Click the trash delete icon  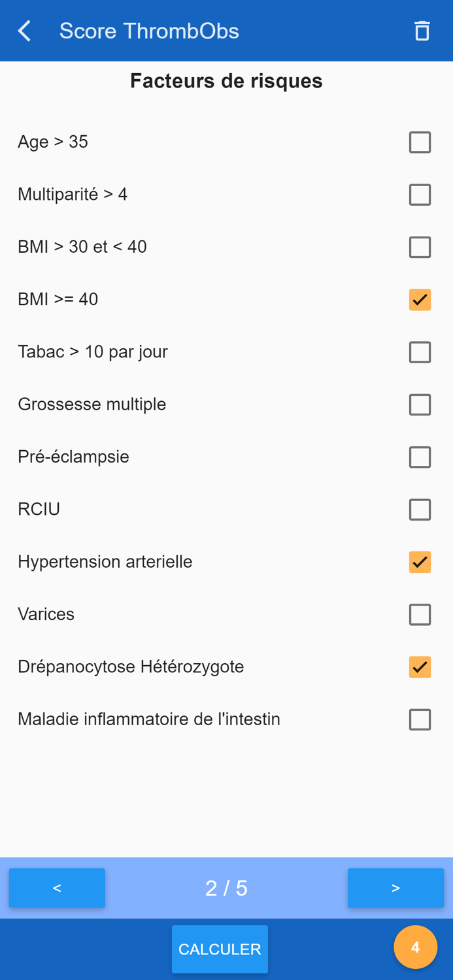pos(422,31)
